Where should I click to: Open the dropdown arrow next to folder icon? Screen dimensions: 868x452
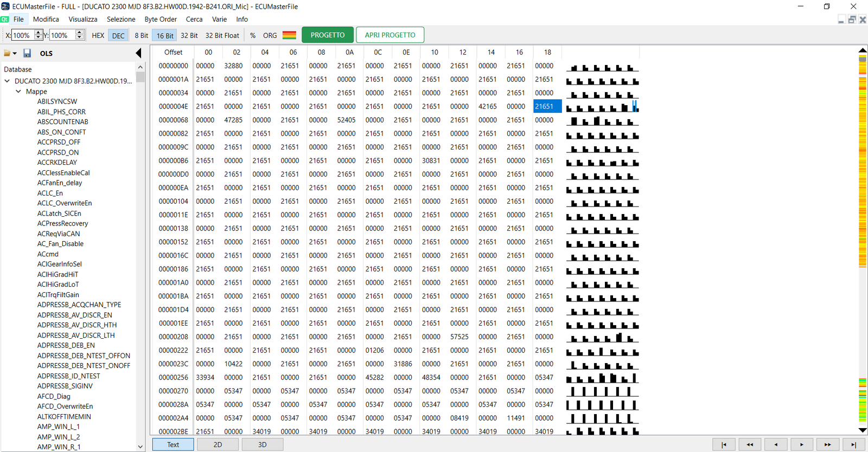[15, 54]
